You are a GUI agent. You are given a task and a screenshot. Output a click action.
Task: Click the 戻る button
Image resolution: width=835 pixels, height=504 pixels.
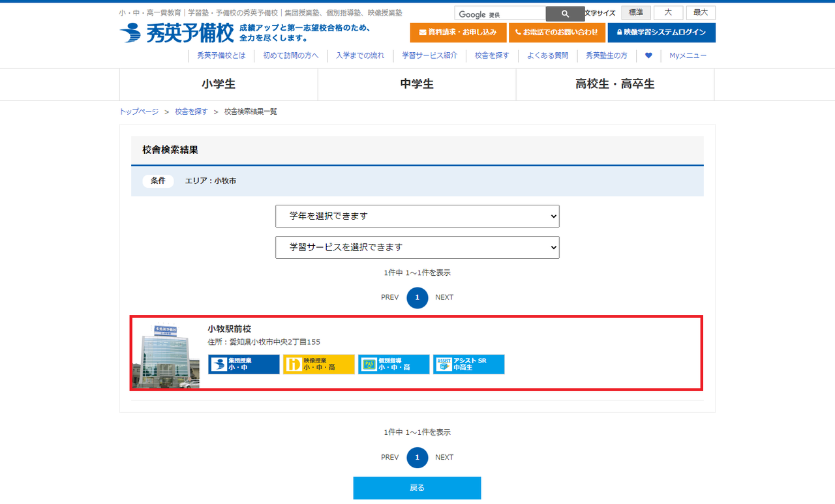[x=417, y=488]
